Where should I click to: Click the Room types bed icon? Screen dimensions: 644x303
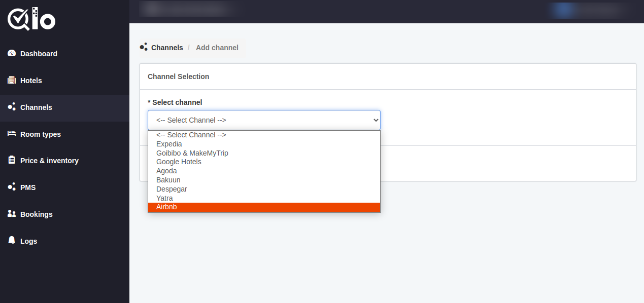12,134
